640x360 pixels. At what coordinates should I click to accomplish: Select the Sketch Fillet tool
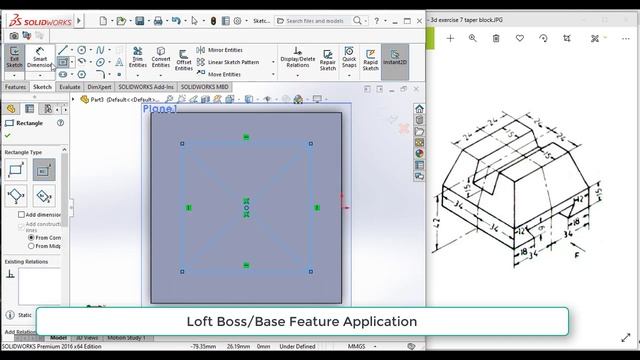coord(100,74)
